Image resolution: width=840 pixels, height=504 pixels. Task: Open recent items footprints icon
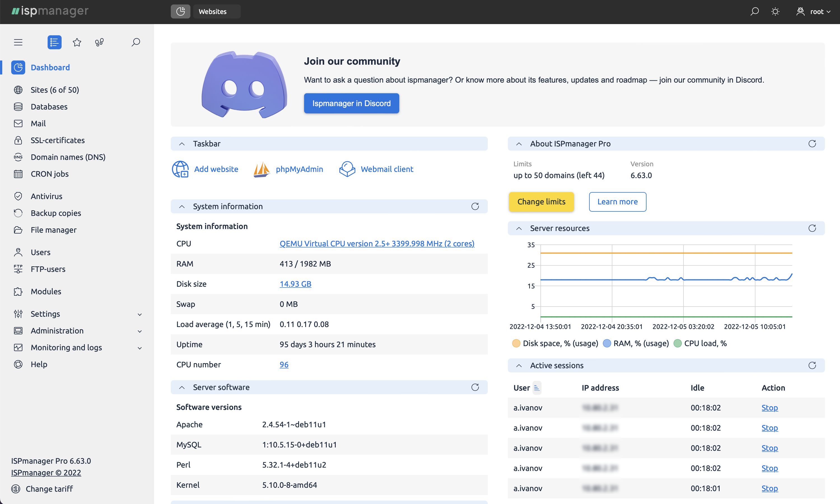coord(99,42)
